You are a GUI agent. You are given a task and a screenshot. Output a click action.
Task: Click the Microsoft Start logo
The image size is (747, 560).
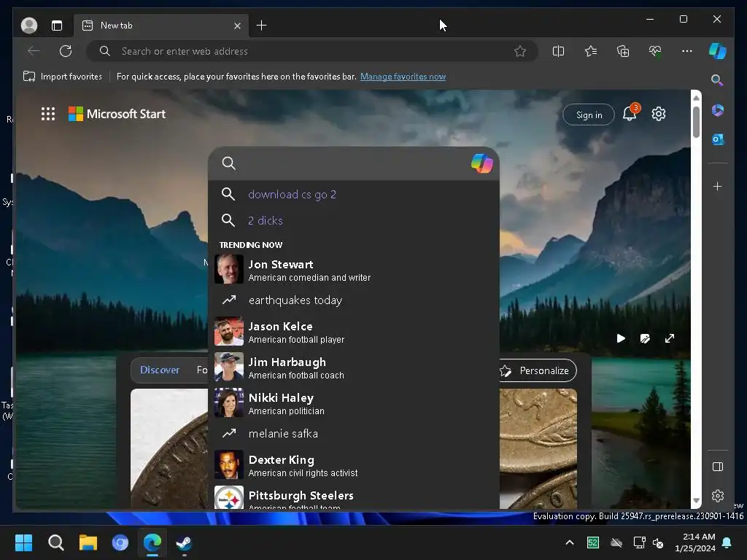coord(117,114)
